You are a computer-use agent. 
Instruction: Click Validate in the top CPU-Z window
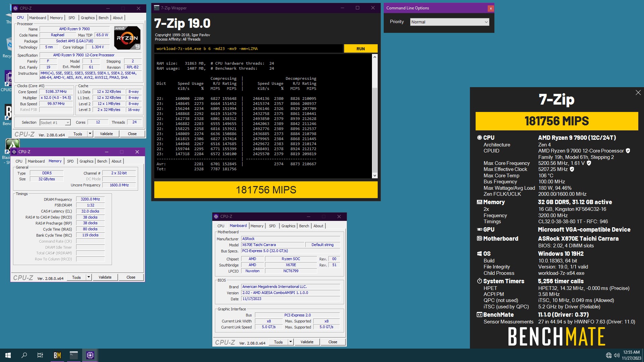point(106,134)
